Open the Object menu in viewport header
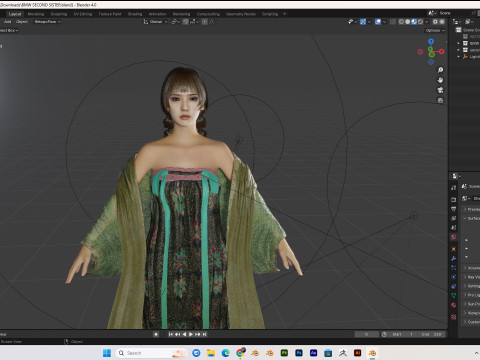This screenshot has height=360, width=480. click(22, 22)
